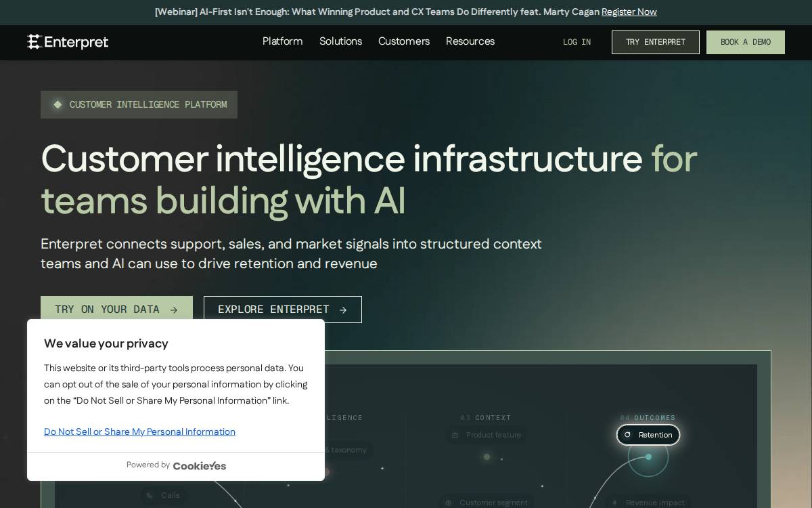Image resolution: width=812 pixels, height=508 pixels.
Task: Open the Resources menu
Action: (470, 41)
